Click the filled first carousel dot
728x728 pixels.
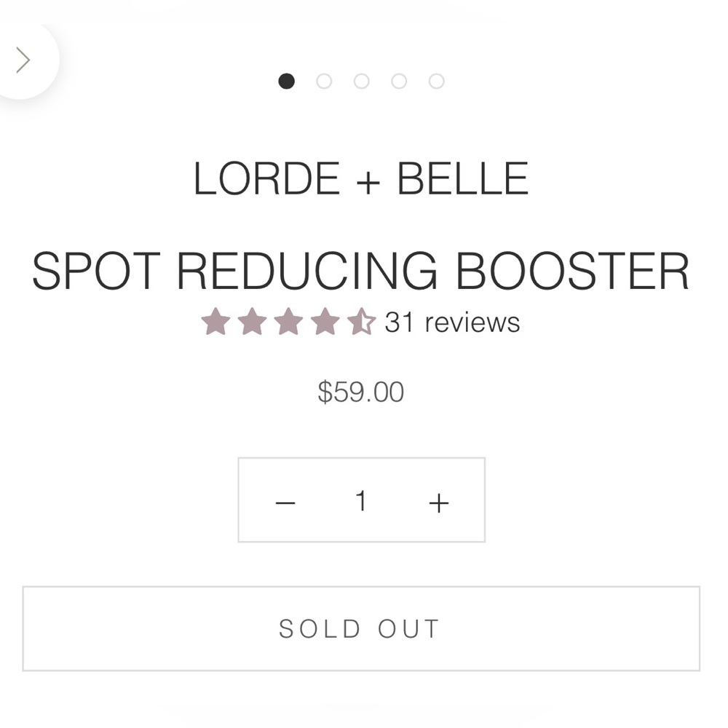click(x=288, y=82)
